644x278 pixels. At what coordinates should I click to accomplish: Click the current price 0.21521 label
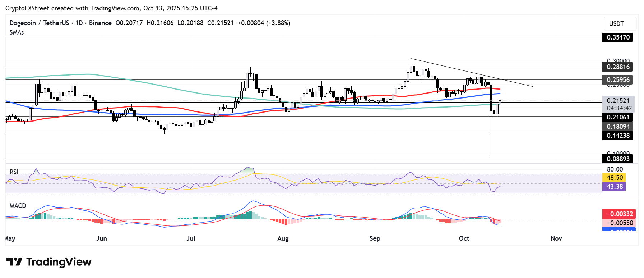618,101
